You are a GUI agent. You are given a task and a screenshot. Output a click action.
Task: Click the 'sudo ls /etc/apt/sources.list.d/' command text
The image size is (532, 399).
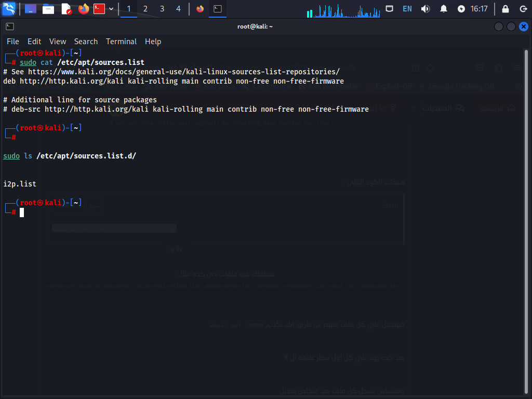coord(70,156)
